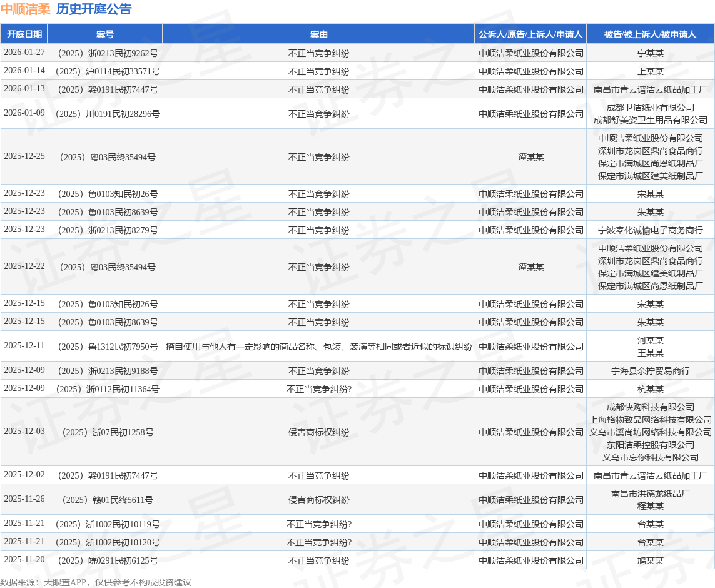
Task: Click defendant 成都快购科技有限公司
Action: (650, 407)
